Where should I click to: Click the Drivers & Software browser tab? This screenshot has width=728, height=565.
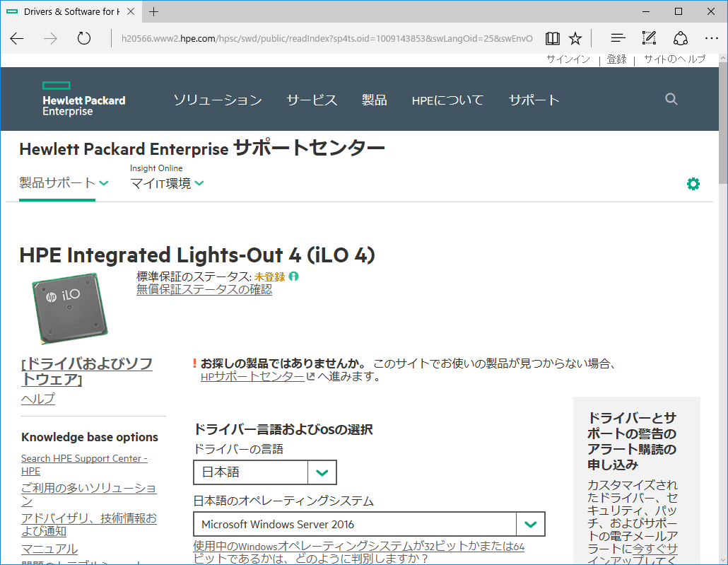70,11
